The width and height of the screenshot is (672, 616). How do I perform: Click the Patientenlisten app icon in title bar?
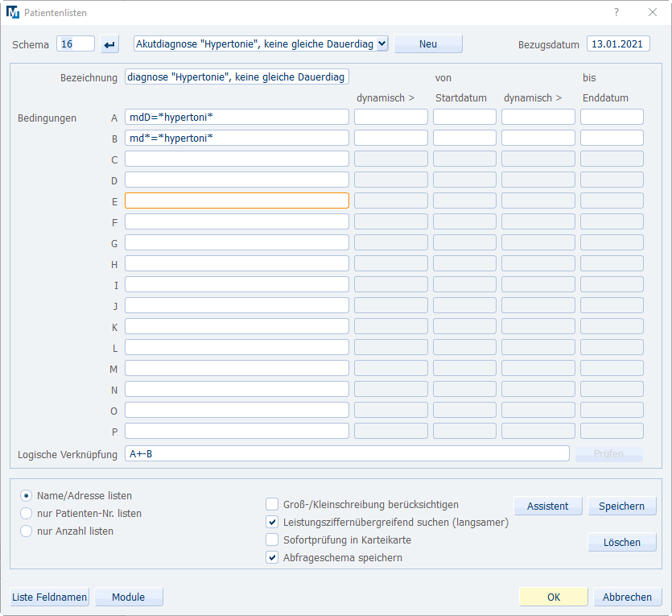pyautogui.click(x=12, y=13)
